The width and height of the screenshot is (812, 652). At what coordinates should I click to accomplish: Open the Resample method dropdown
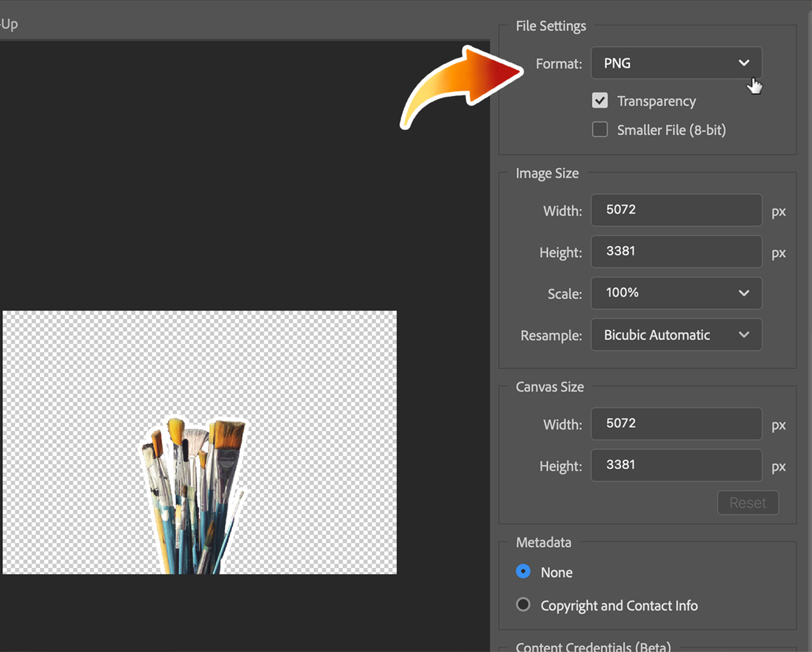[x=676, y=335]
